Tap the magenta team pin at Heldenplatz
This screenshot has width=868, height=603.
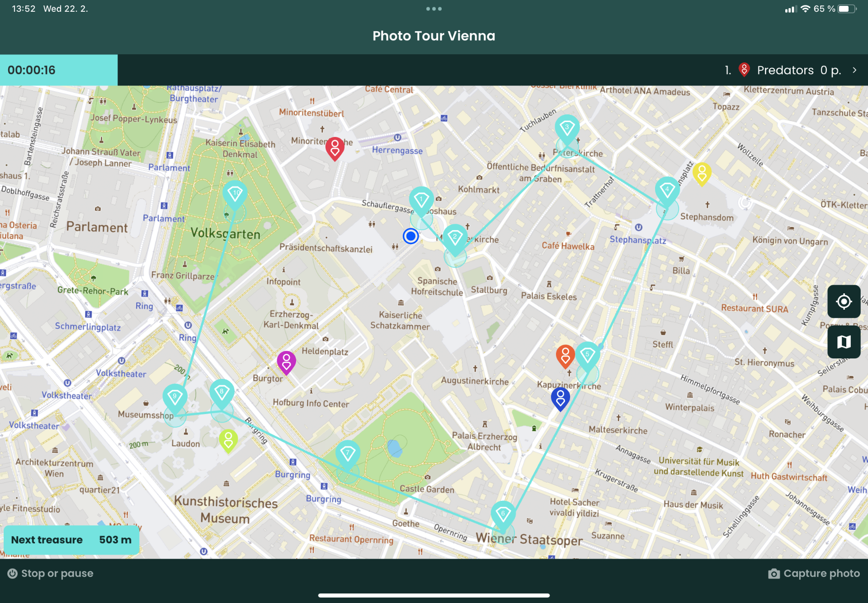point(286,362)
